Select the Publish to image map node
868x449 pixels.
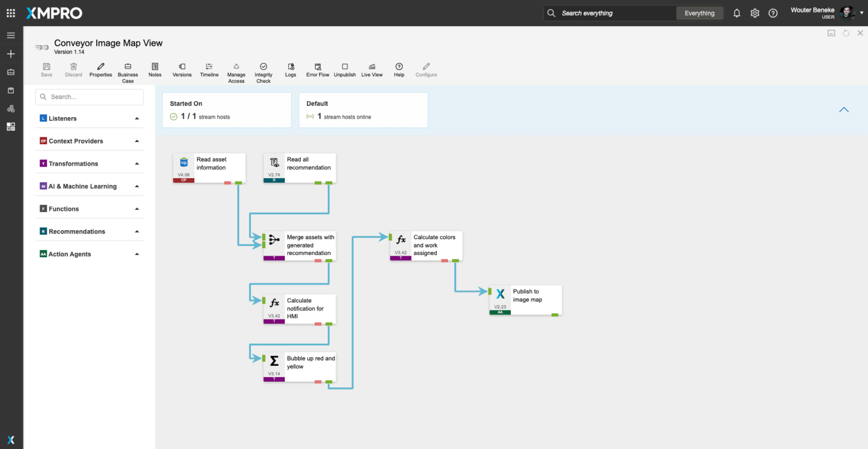click(526, 296)
